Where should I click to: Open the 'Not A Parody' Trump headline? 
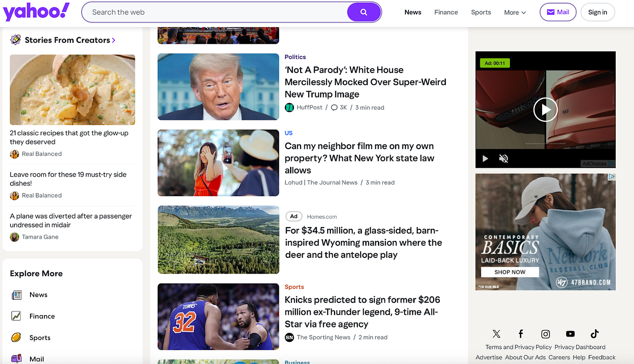pos(365,82)
